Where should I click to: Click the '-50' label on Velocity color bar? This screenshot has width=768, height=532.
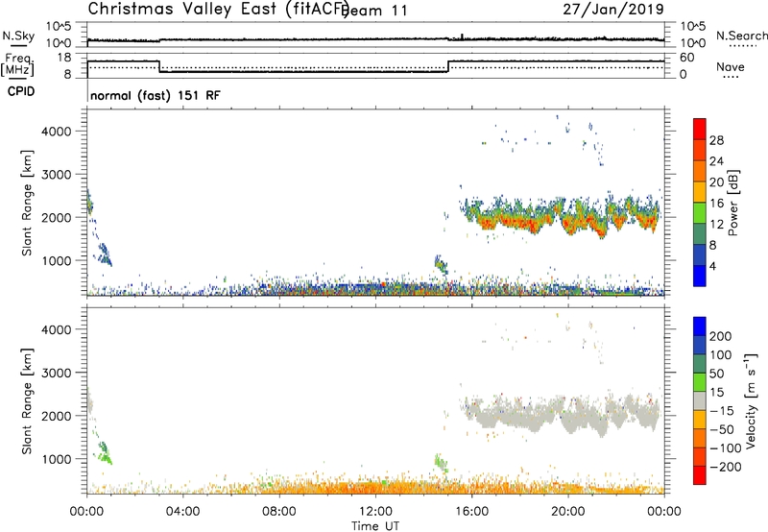click(x=722, y=429)
